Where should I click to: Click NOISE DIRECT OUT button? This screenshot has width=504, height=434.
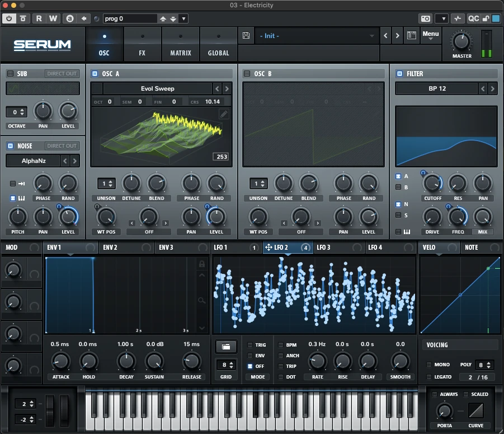coord(62,146)
